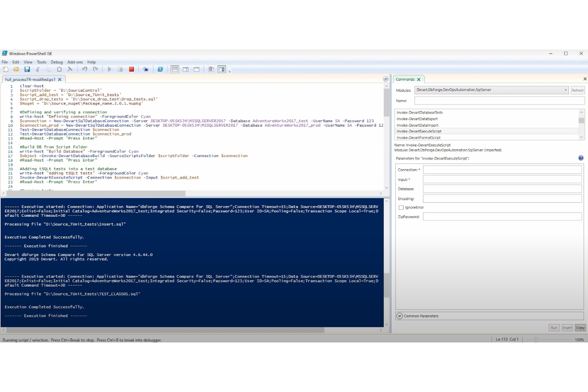The width and height of the screenshot is (588, 392).
Task: Show Script Pane Right layout
Action: 186,69
